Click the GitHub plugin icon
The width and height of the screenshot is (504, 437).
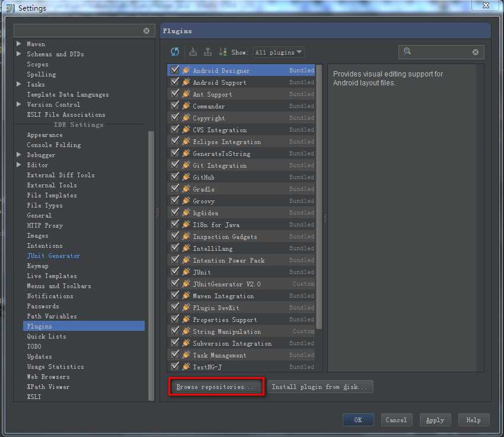point(186,177)
